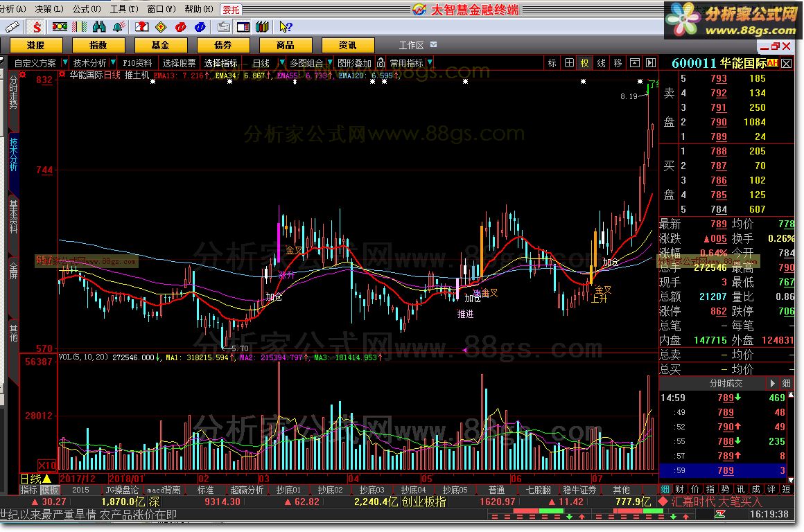804x532 pixels.
Task: Click the 资讯 button
Action: tap(348, 45)
